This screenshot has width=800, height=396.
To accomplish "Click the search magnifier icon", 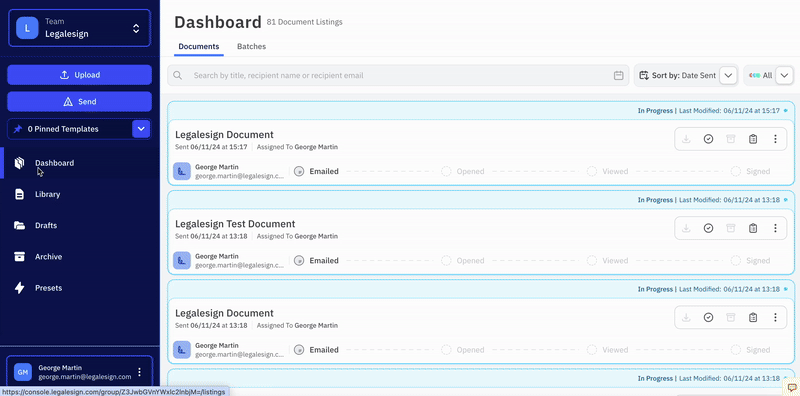I will coord(178,76).
